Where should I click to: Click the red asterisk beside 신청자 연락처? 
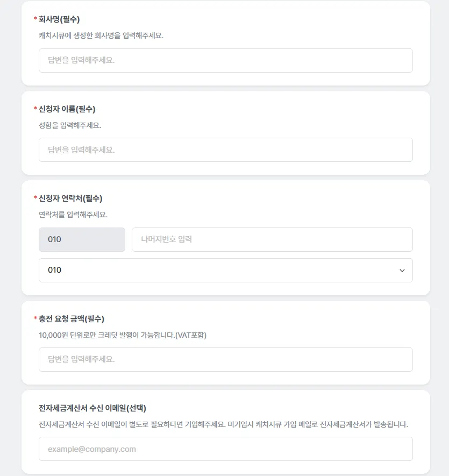pos(35,198)
